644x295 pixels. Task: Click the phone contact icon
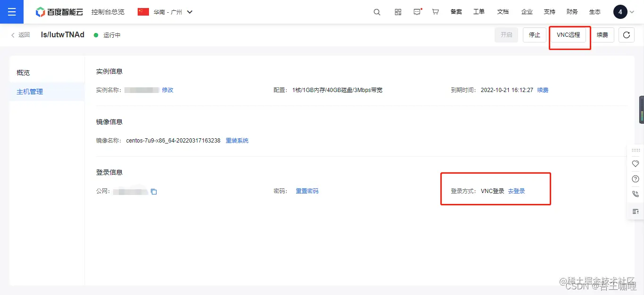[x=635, y=194]
